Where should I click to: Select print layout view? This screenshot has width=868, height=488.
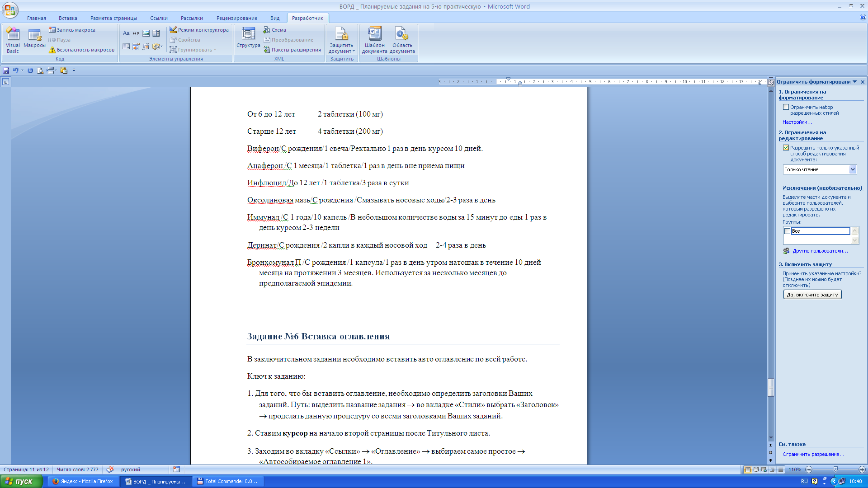tap(748, 469)
